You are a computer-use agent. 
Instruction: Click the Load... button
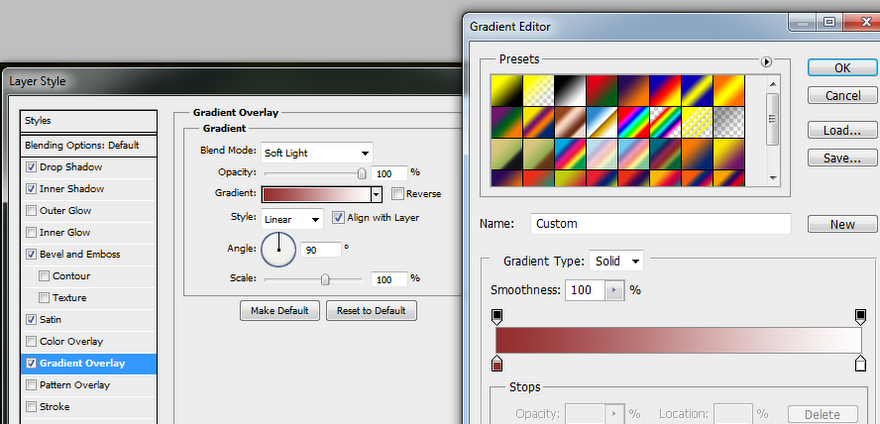[842, 131]
